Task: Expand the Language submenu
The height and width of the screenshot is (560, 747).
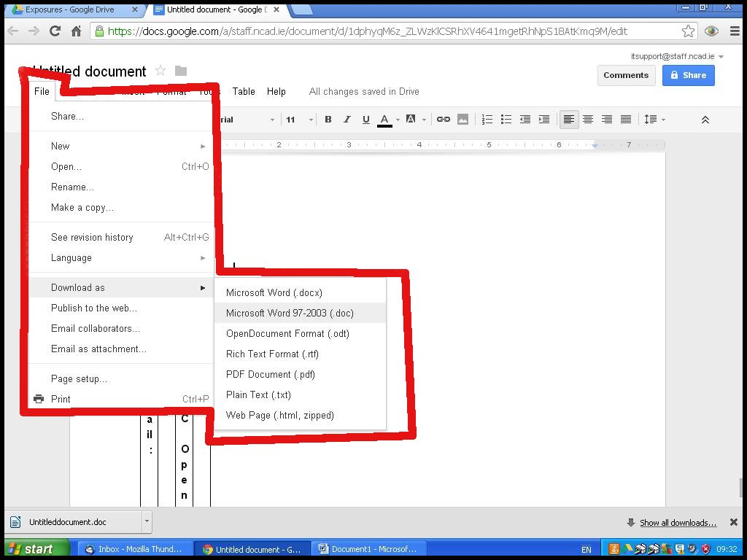Action: pyautogui.click(x=121, y=257)
